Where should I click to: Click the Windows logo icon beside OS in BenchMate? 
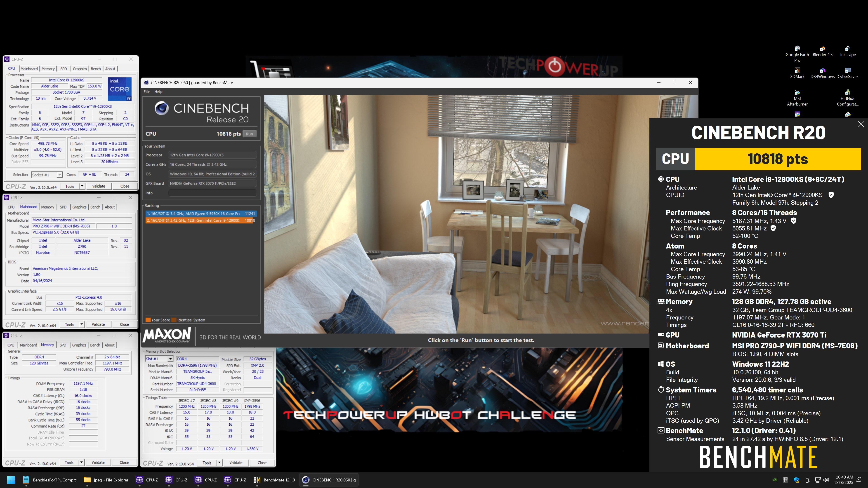[661, 364]
